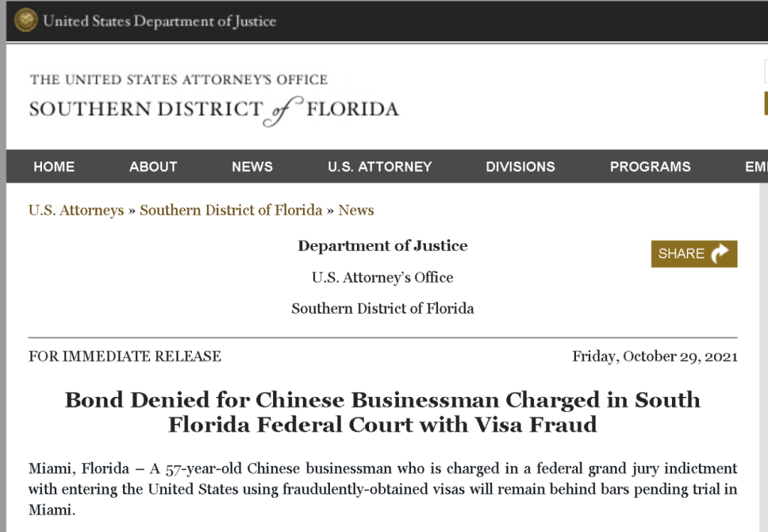Screen dimensions: 768x532
Task: Click the curved arrow icon on Share
Action: coord(720,254)
